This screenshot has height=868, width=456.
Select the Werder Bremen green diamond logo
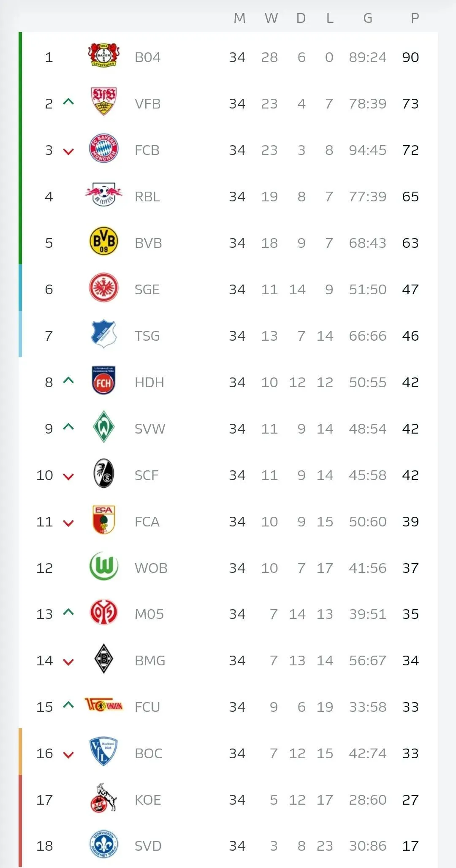103,427
